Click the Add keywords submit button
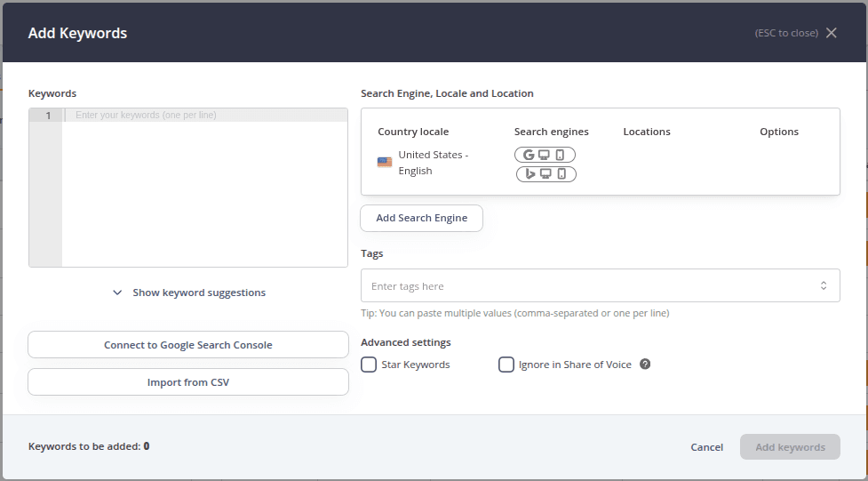This screenshot has height=481, width=868. tap(790, 447)
